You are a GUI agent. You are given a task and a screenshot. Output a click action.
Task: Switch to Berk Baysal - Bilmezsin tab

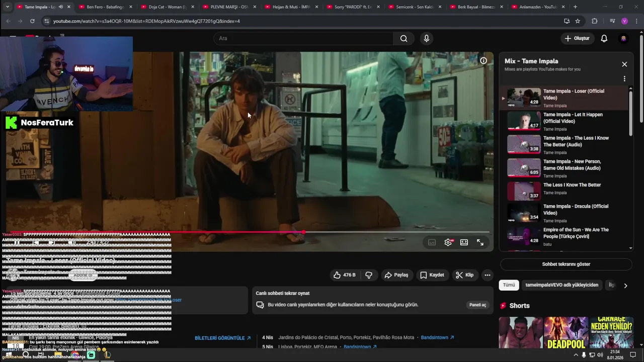475,7
